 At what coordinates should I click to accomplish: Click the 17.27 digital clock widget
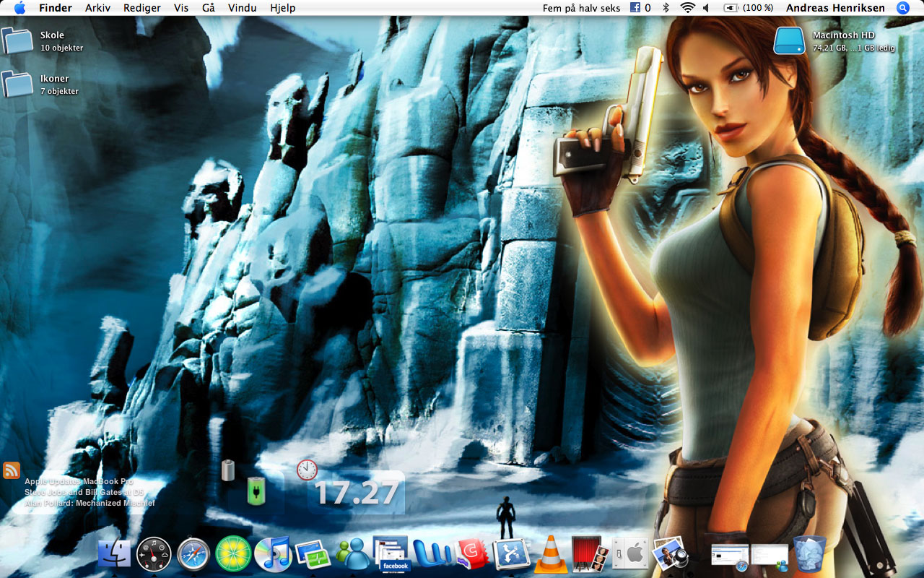[x=357, y=493]
